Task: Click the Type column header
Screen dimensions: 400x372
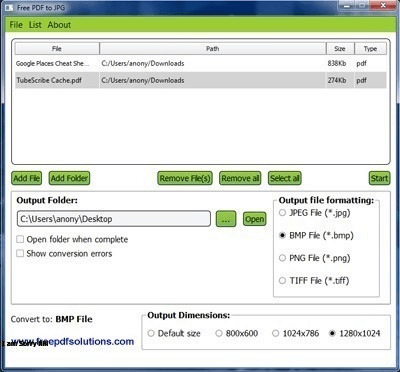Action: [370, 49]
